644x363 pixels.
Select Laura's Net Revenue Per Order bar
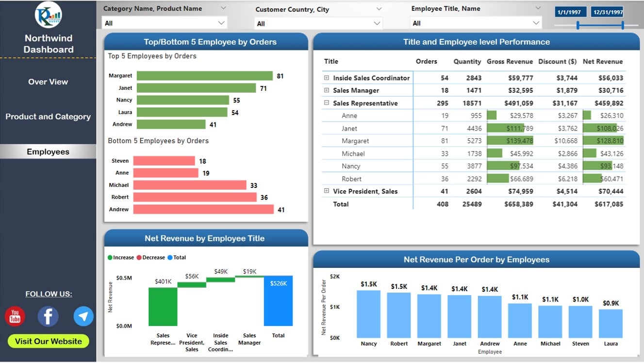pos(611,324)
